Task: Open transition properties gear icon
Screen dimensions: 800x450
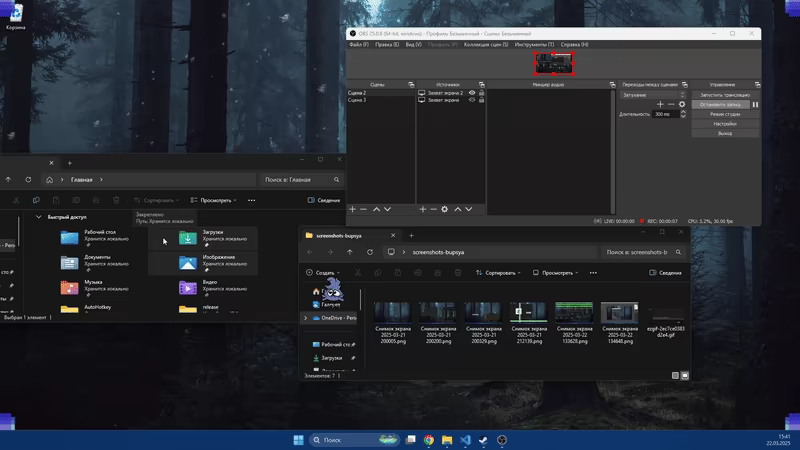Action: coord(682,104)
